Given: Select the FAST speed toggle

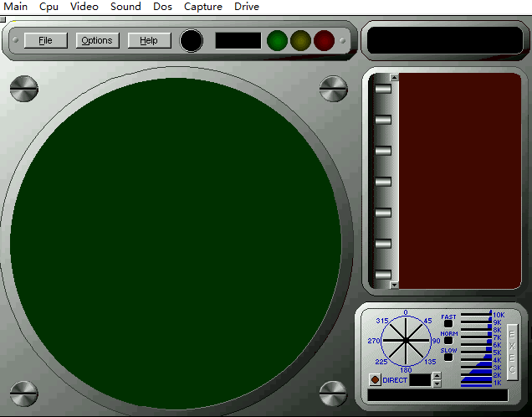Looking at the screenshot, I should pyautogui.click(x=448, y=324).
